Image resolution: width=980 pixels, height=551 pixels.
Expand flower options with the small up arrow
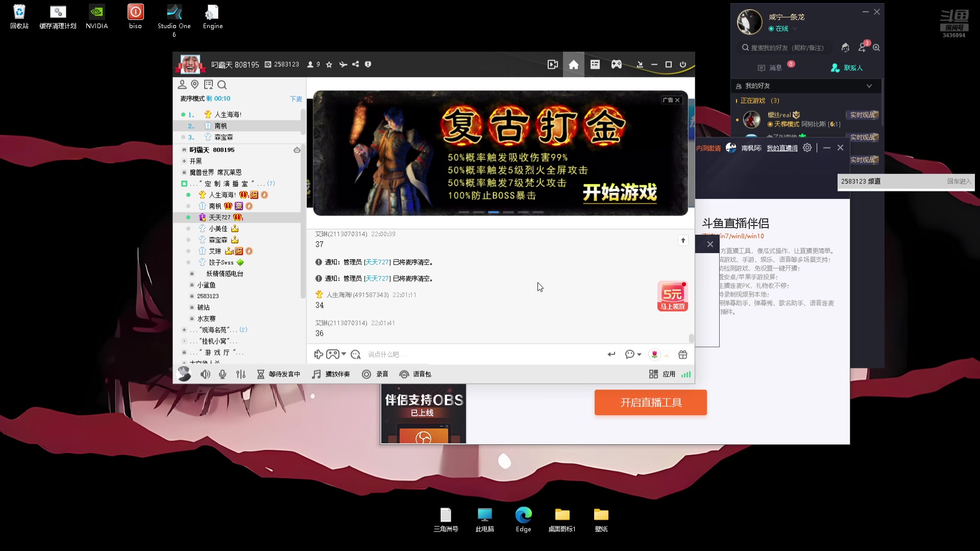coord(667,356)
